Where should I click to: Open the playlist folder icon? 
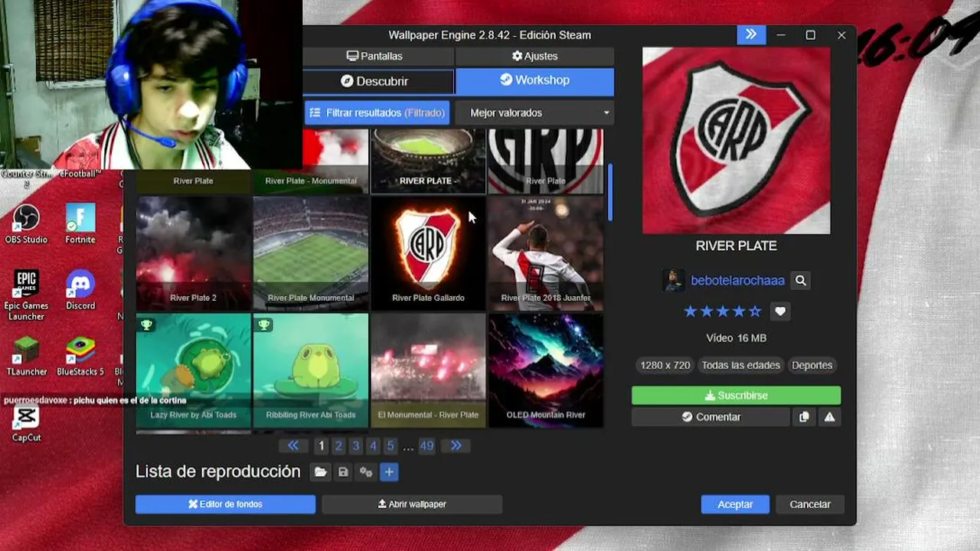pyautogui.click(x=320, y=472)
